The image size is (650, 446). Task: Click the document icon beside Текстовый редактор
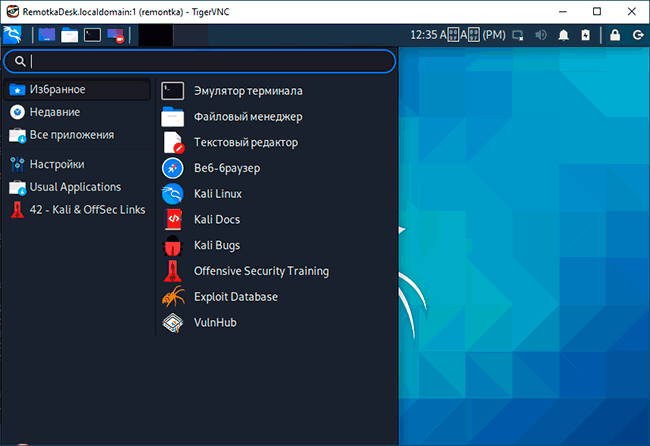pyautogui.click(x=173, y=143)
